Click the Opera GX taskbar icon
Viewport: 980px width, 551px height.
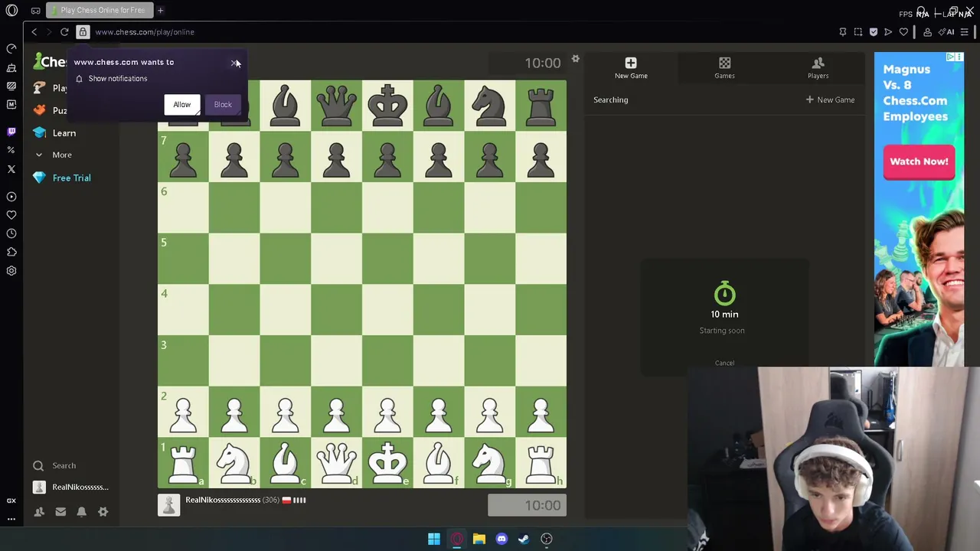pos(456,539)
